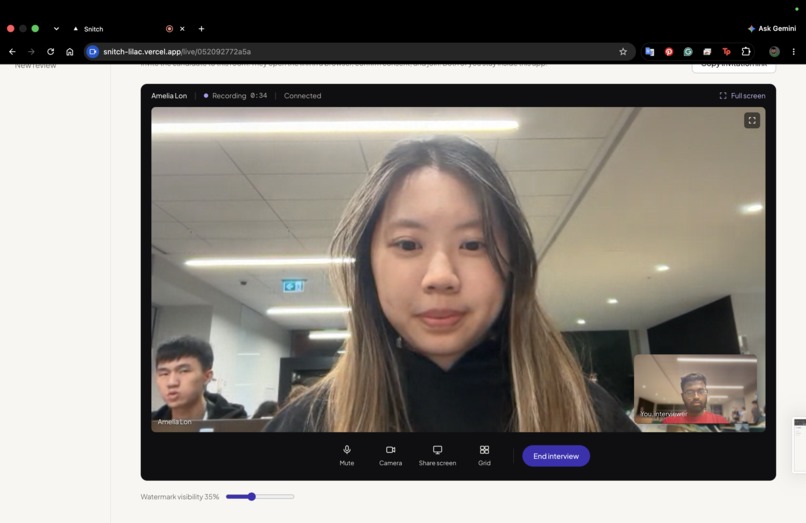
Task: Start Share screen
Action: [x=437, y=456]
